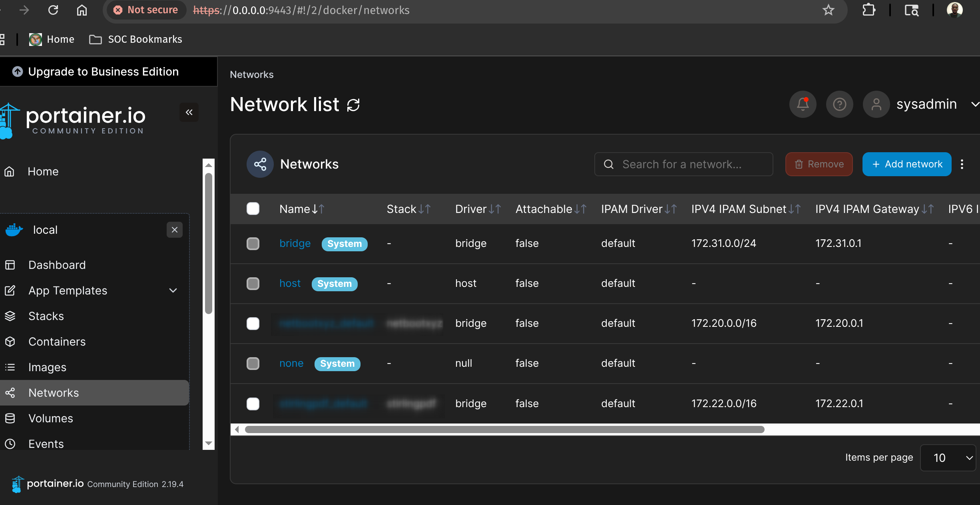The height and width of the screenshot is (505, 980).
Task: Expand the App Templates sidebar menu
Action: (173, 290)
